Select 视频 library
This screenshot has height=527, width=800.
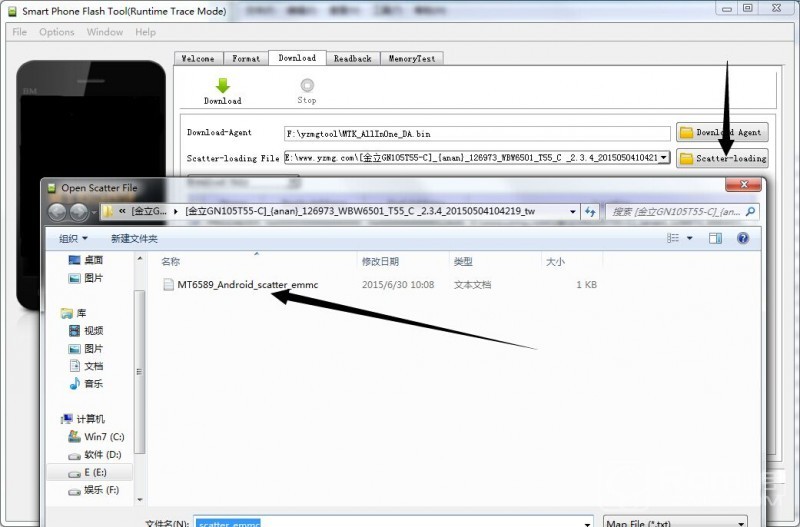click(x=86, y=331)
